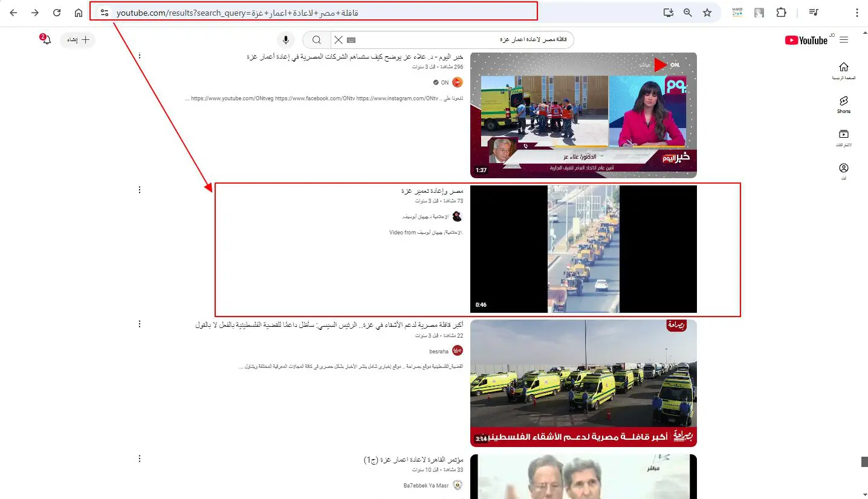Reload the current page

click(57, 13)
